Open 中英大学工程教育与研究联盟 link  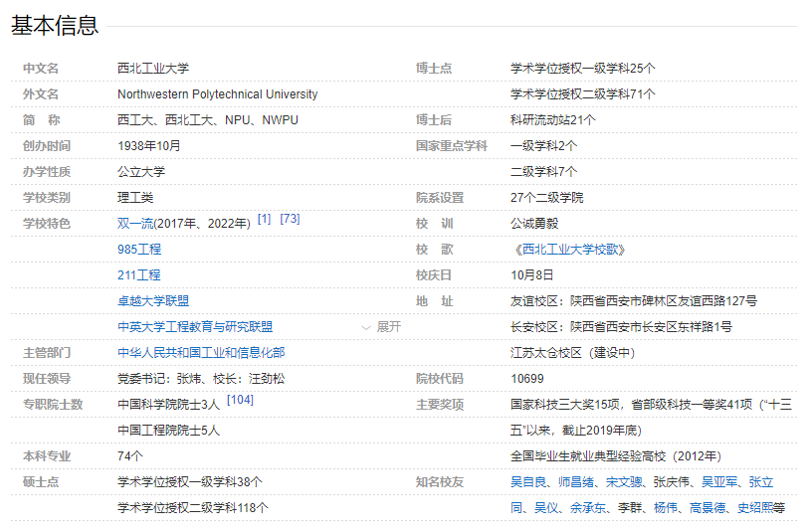195,326
